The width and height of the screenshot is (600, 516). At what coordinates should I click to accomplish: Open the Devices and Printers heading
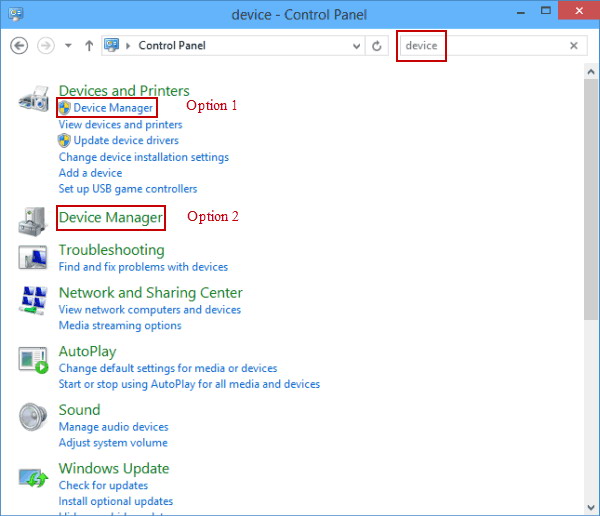tap(124, 91)
